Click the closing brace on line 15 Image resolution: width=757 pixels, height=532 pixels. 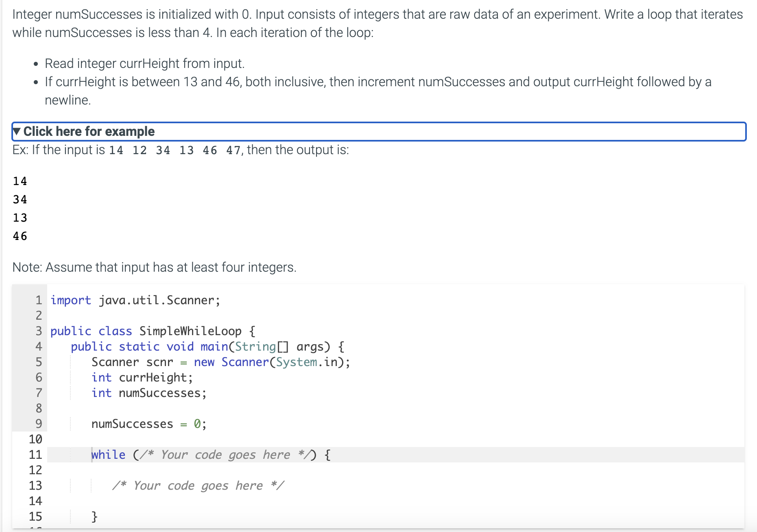(x=94, y=516)
